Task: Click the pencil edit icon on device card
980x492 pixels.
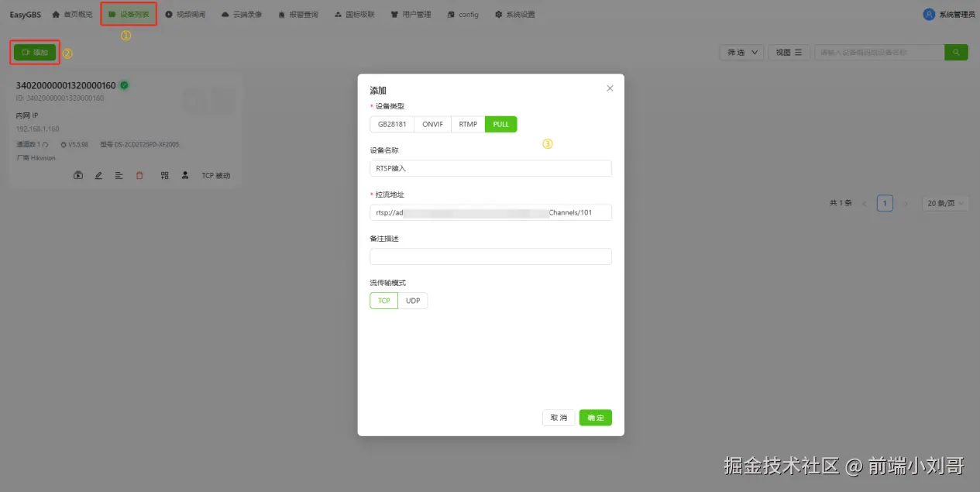Action: click(x=98, y=176)
